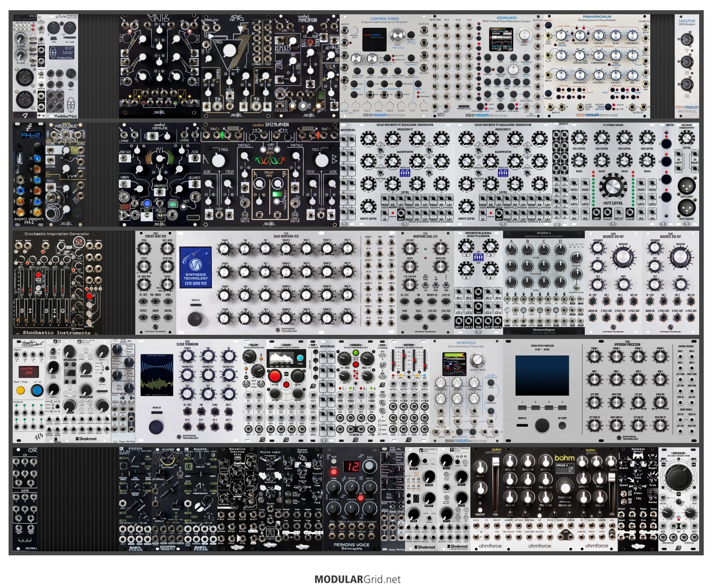
Task: Click the Cloud Terrarium waveform display
Action: (x=157, y=375)
